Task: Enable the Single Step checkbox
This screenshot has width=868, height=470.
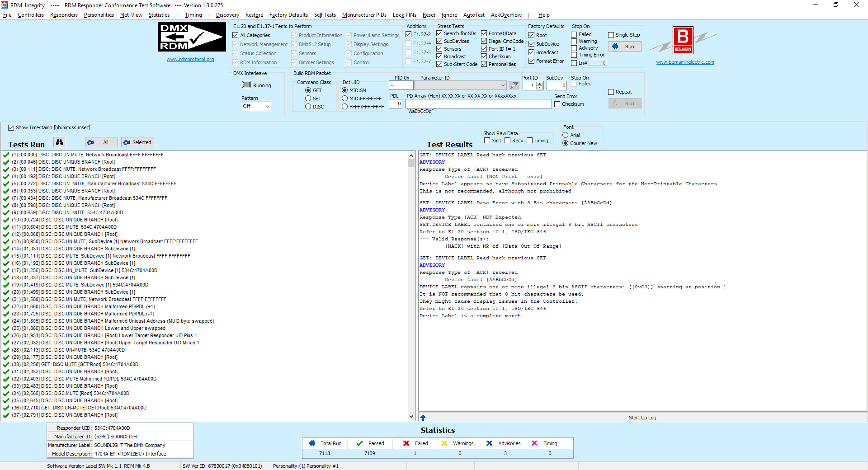Action: [x=611, y=35]
